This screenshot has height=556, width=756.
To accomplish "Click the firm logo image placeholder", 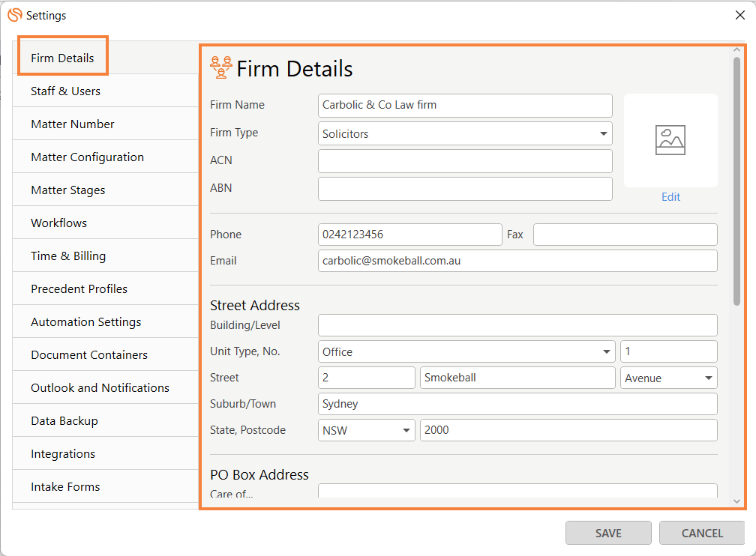I will 670,140.
